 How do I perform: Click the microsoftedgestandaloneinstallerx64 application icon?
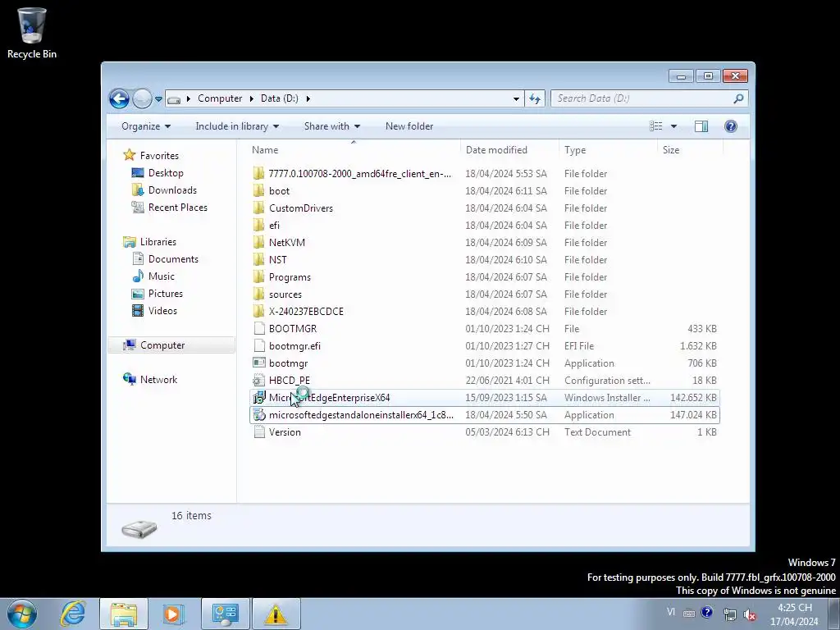(x=258, y=414)
